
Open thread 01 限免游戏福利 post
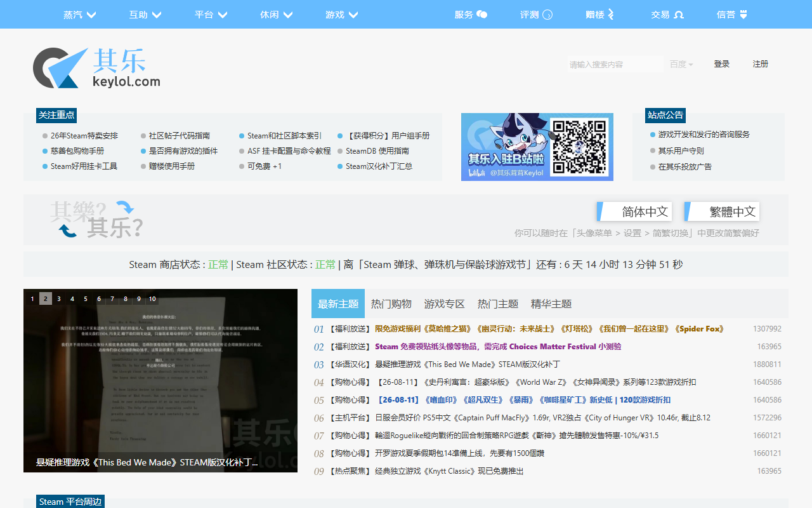click(549, 329)
